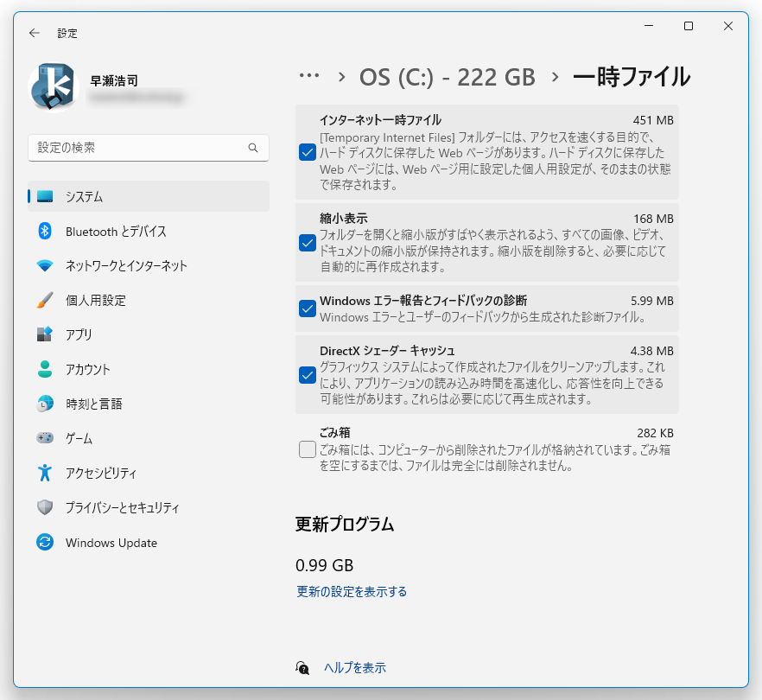Click the 縮小表示 item title
Viewport: 762px width, 700px height.
tap(344, 219)
